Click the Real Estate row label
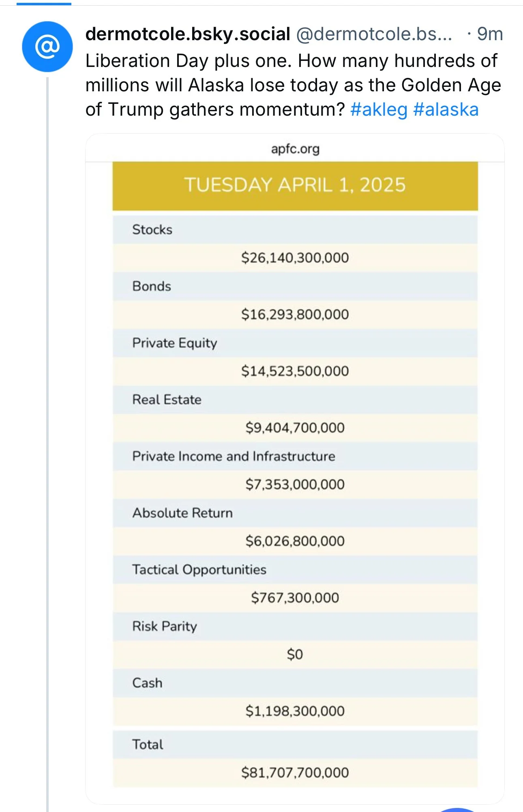 pos(167,399)
